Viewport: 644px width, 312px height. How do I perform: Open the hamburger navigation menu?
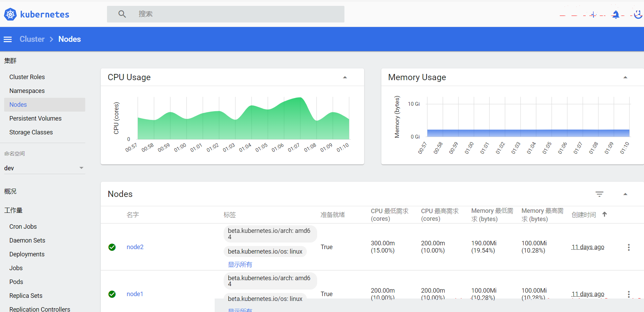click(8, 39)
